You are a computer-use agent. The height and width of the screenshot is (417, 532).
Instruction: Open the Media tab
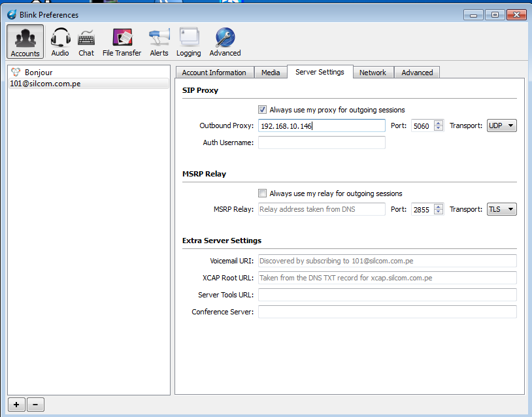[271, 73]
